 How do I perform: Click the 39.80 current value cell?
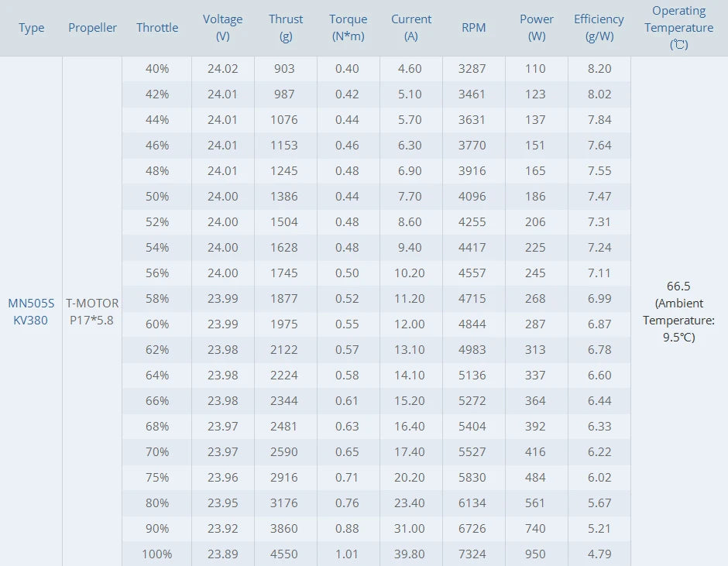click(x=410, y=554)
